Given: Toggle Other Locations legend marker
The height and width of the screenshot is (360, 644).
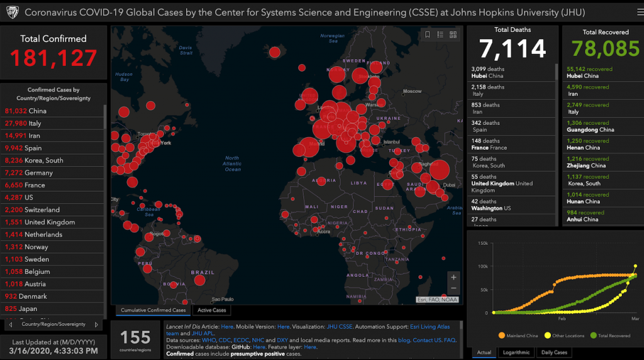Looking at the screenshot, I should [x=548, y=335].
